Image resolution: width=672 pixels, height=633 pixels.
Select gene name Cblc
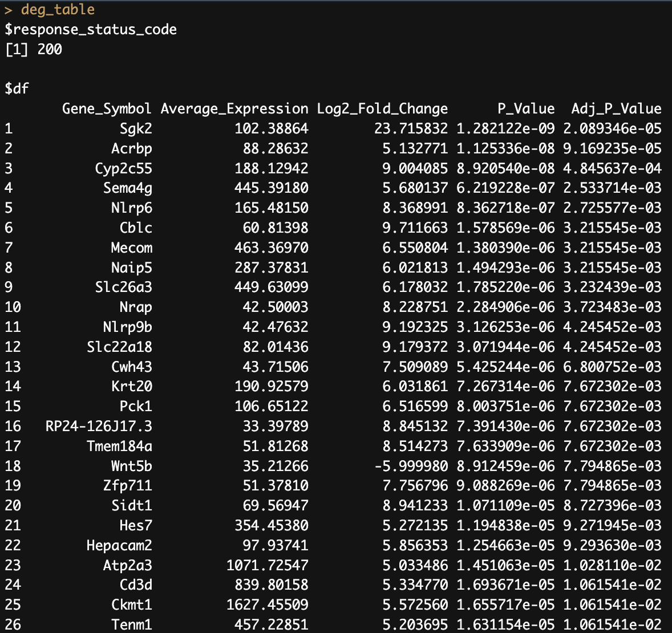click(x=136, y=228)
